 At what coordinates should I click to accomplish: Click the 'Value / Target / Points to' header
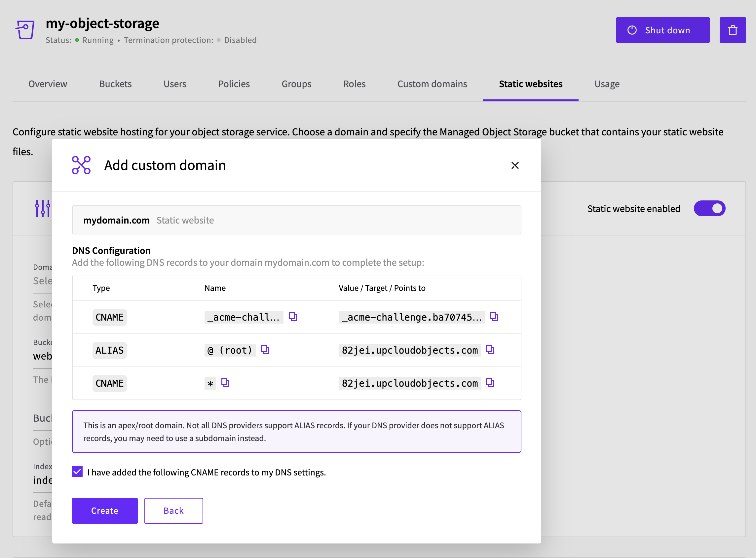point(382,288)
